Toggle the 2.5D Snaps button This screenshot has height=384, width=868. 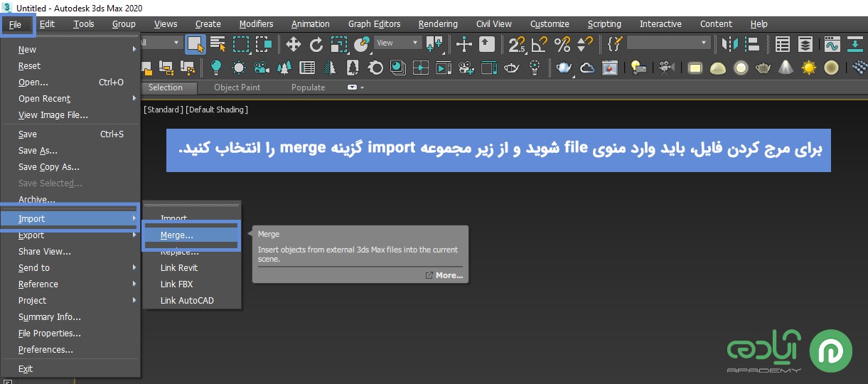point(518,45)
